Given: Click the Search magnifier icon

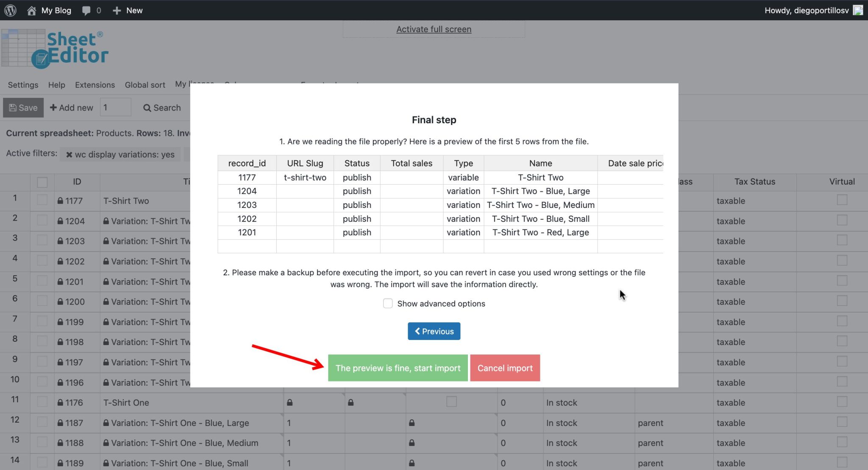Looking at the screenshot, I should coord(147,108).
